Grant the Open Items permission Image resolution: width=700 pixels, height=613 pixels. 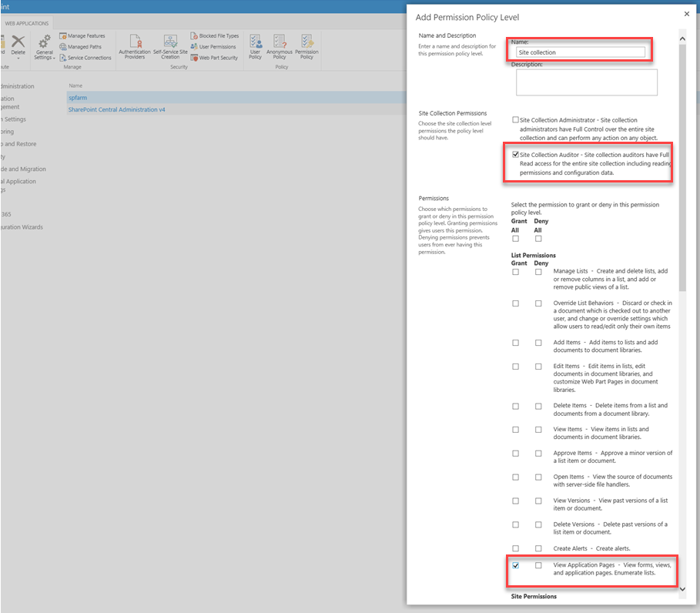click(x=516, y=477)
